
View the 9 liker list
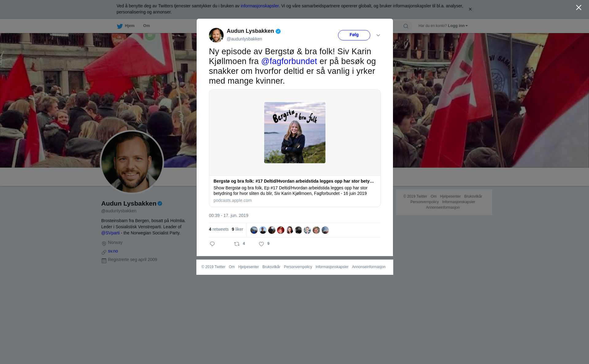(x=237, y=229)
